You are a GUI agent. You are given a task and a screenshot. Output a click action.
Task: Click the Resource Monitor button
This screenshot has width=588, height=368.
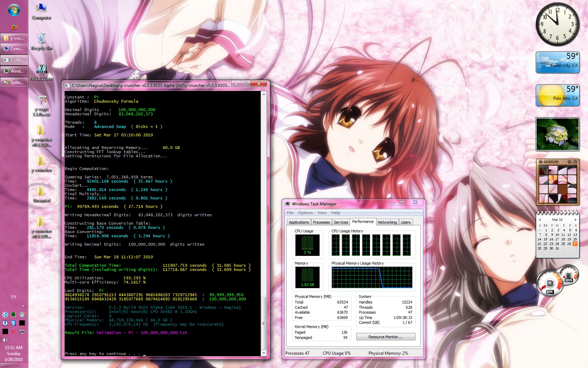click(x=385, y=337)
